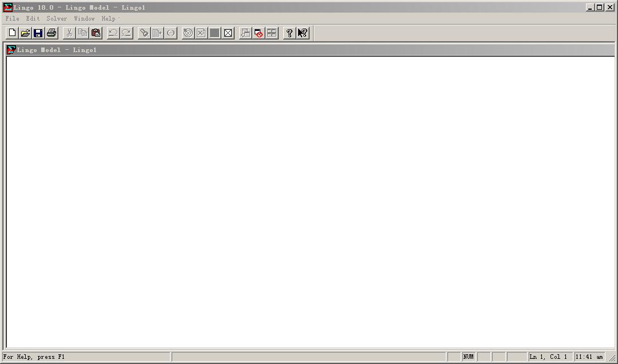The image size is (618, 364).
Task: Click the solid gray square toolbar icon
Action: (x=215, y=33)
